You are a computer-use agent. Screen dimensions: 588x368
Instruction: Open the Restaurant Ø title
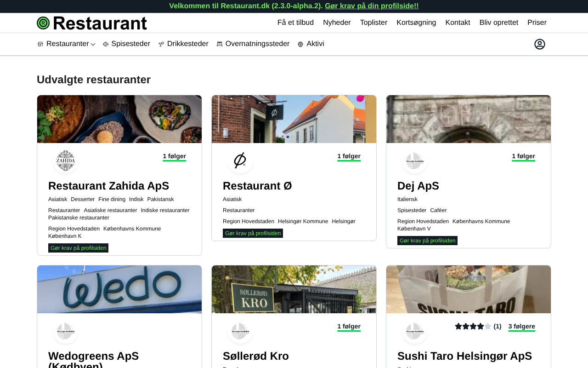257,186
